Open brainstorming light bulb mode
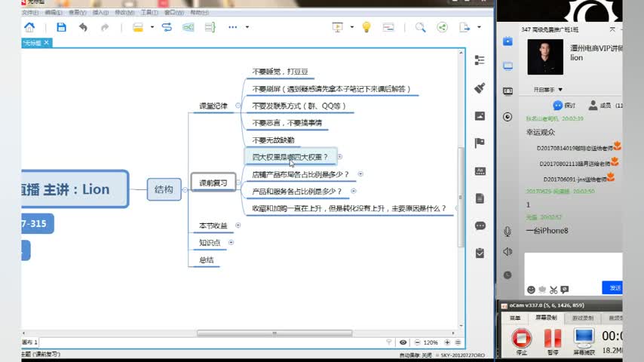Viewport: 644px width, 362px height. tap(366, 27)
